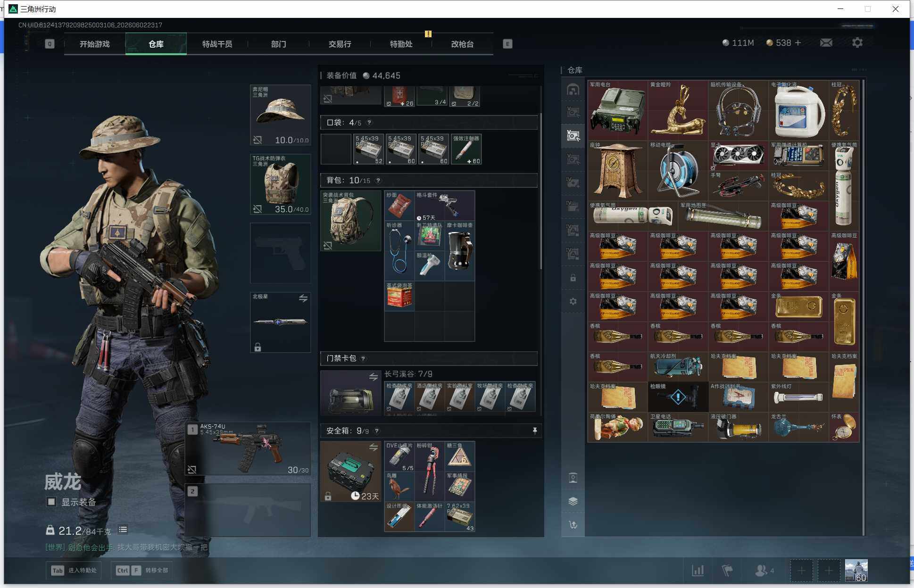Click the help icon beside 背包
The width and height of the screenshot is (914, 588).
tap(378, 181)
